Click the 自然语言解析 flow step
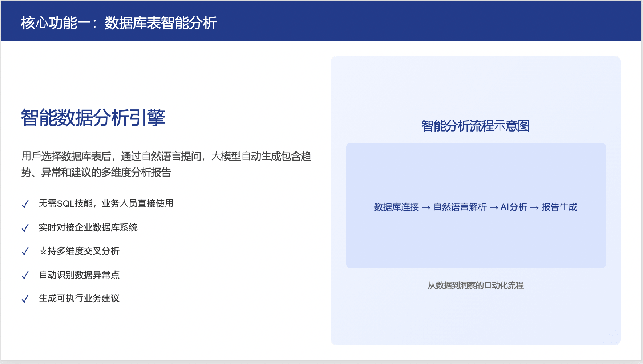This screenshot has width=643, height=364. [460, 207]
